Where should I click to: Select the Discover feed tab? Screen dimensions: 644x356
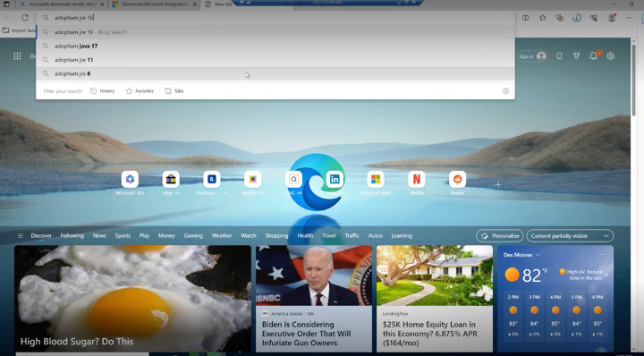click(x=41, y=235)
